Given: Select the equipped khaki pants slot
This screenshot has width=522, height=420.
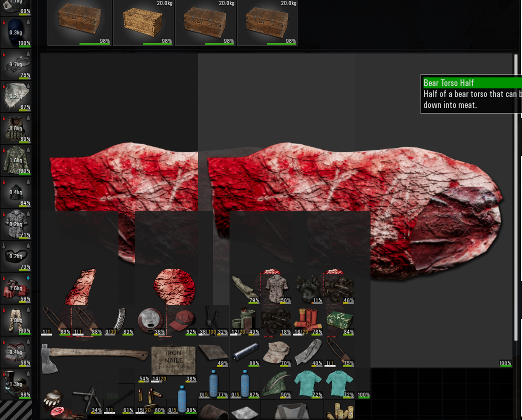Looking at the screenshot, I should click(16, 320).
